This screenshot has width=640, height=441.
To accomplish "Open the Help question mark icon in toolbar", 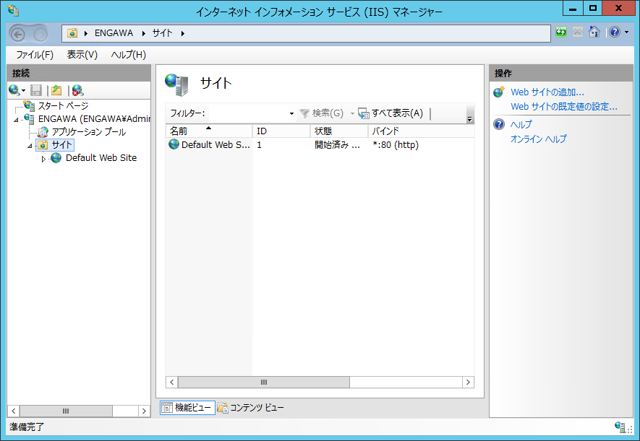I will (615, 32).
